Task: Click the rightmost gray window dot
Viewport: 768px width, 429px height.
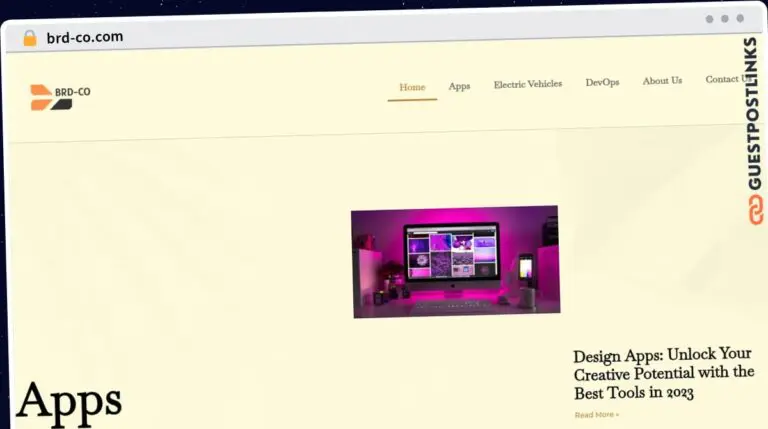Action: [x=741, y=19]
